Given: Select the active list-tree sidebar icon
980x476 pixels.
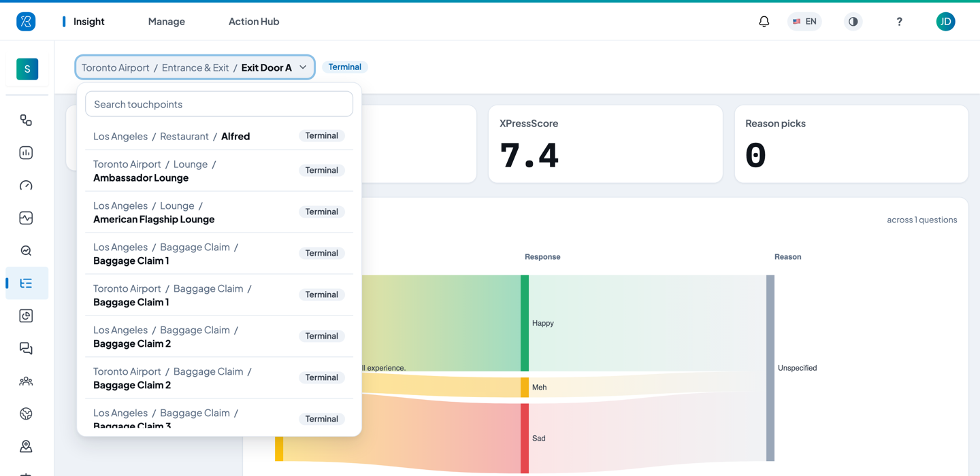Looking at the screenshot, I should click(x=26, y=284).
